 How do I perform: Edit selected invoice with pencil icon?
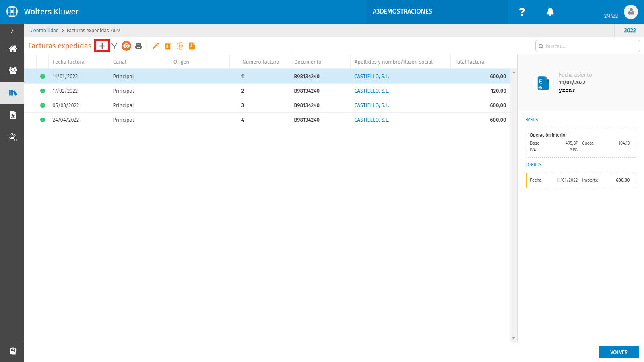pyautogui.click(x=156, y=46)
